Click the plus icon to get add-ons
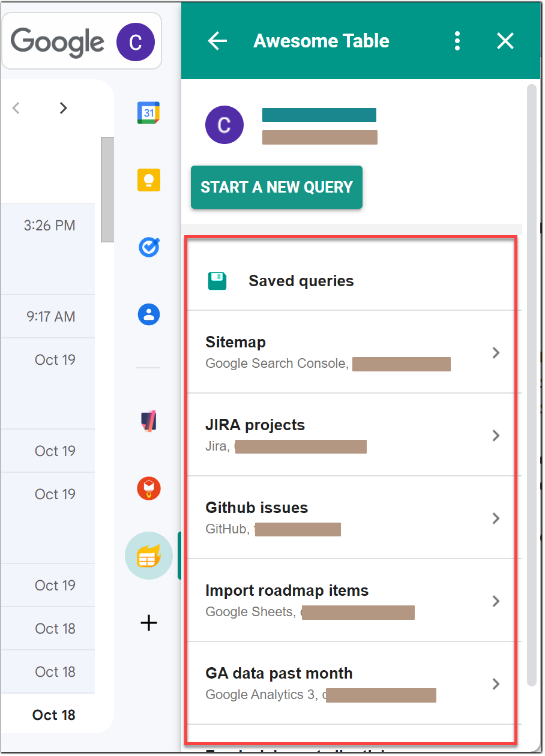The width and height of the screenshot is (545, 756). point(148,623)
